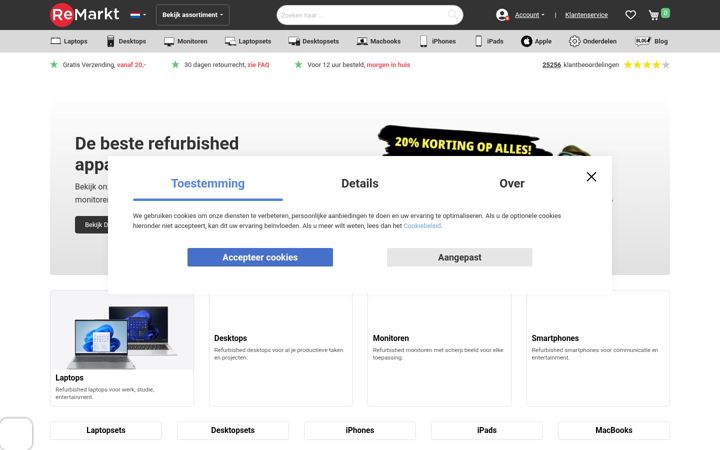Open the Account dropdown menu
The height and width of the screenshot is (450, 720).
pyautogui.click(x=529, y=15)
